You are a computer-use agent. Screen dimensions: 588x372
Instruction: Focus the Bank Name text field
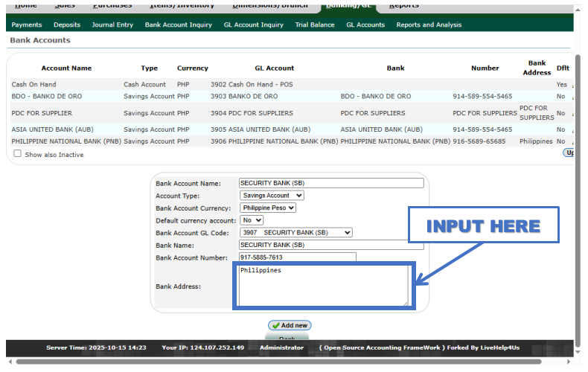(330, 245)
